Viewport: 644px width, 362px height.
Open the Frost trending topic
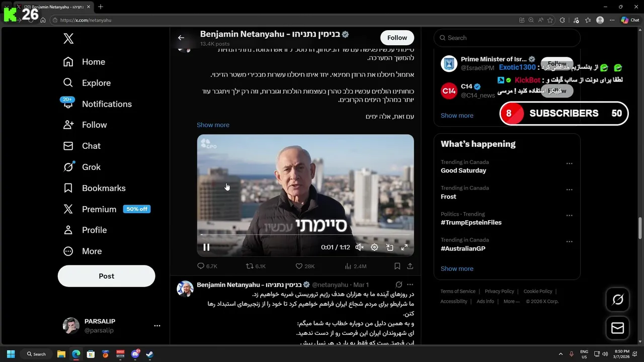tap(448, 197)
